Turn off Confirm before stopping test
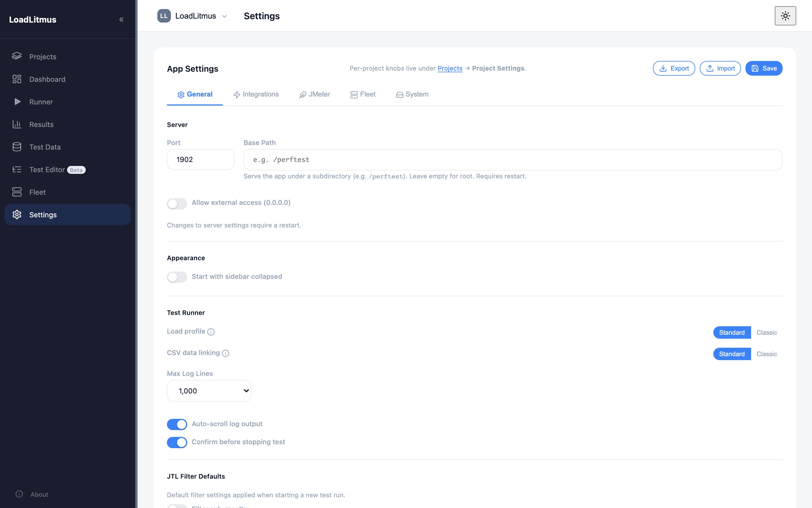812x508 pixels. [177, 443]
